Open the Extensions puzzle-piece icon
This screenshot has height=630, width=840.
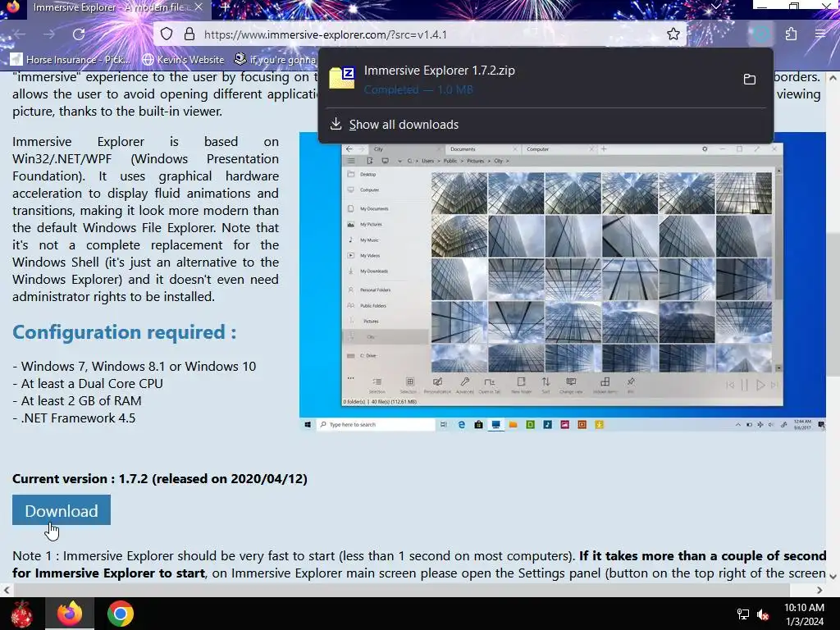791,34
